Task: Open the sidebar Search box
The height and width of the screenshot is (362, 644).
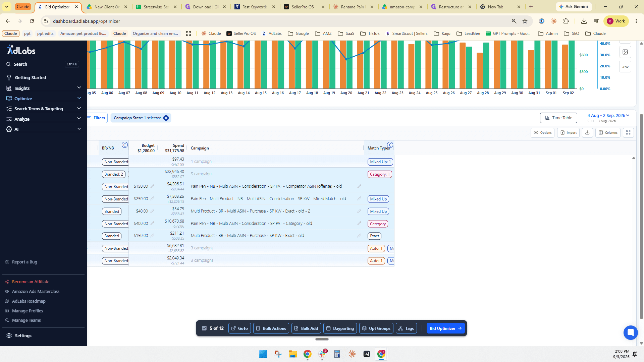Action: pyautogui.click(x=43, y=64)
